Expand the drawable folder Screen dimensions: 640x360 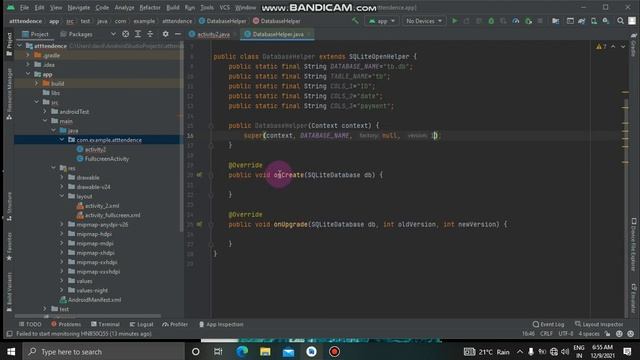[x=62, y=177]
